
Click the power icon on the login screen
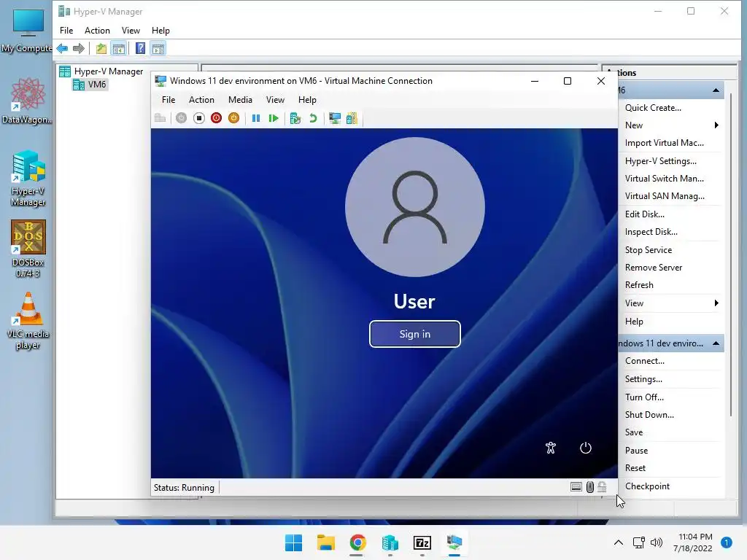pos(586,448)
